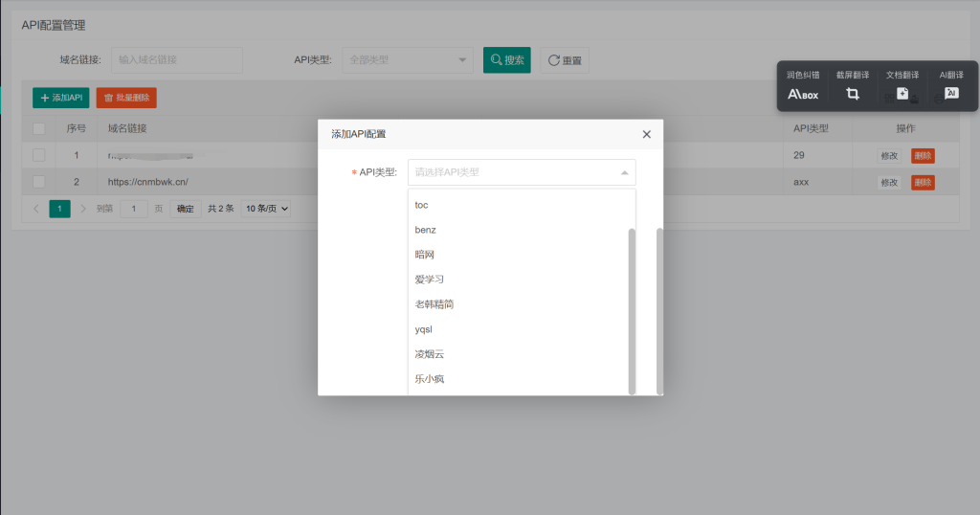The image size is (980, 515).
Task: Click the dropdown list scrollbar
Action: (632, 311)
